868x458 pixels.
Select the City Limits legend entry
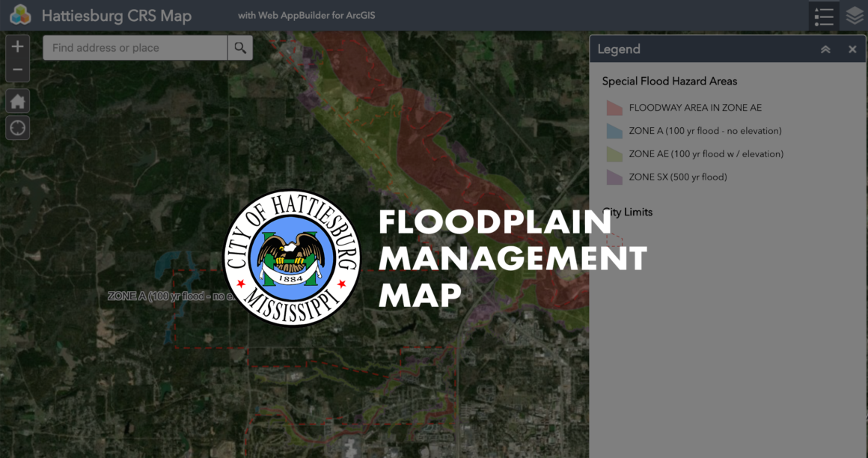627,212
